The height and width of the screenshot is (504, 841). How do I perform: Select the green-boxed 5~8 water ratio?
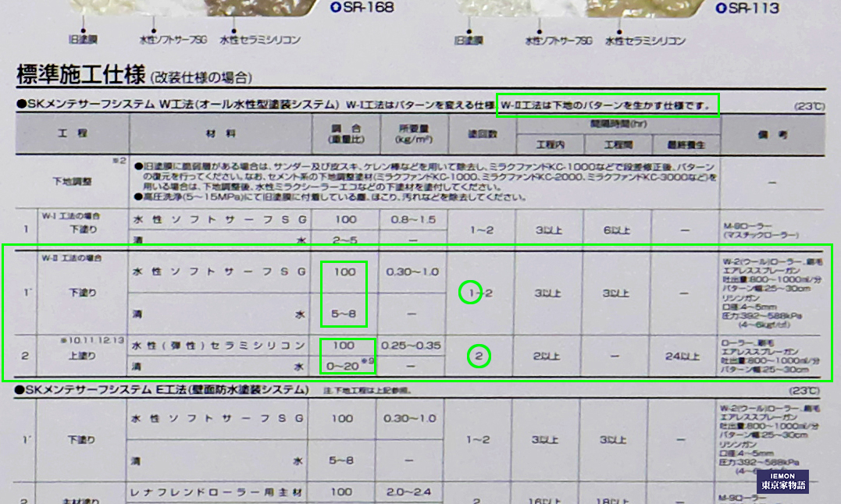tap(342, 314)
